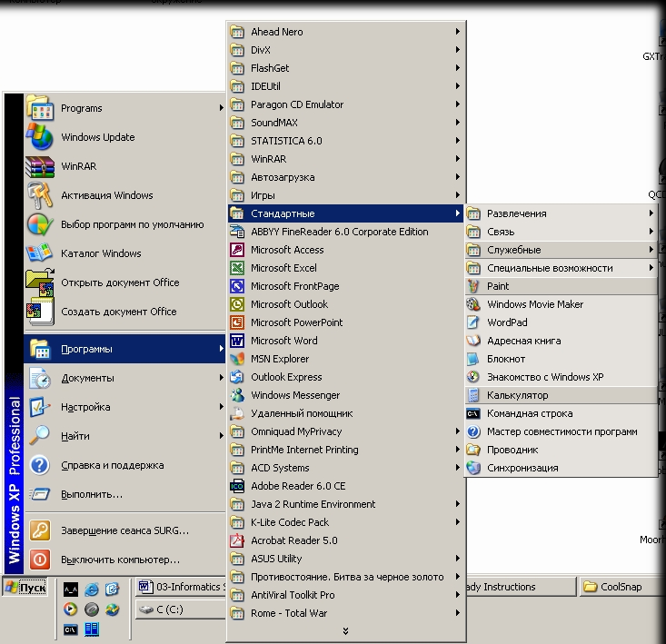Viewport: 666px width, 644px height.
Task: Click Адресная книга entry
Action: pyautogui.click(x=561, y=341)
